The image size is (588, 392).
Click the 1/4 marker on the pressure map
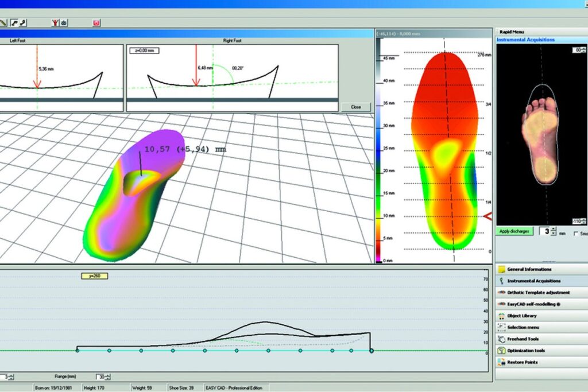(488, 203)
